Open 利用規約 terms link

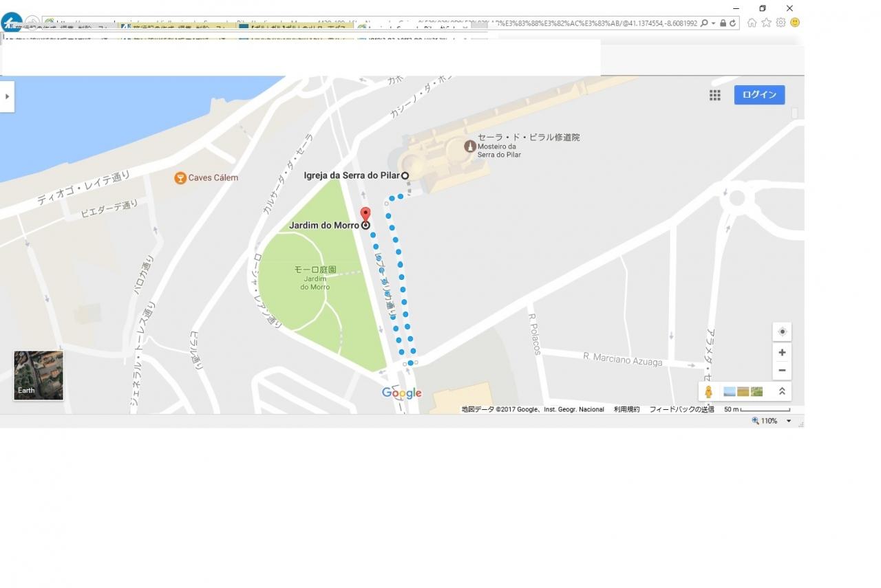(626, 409)
